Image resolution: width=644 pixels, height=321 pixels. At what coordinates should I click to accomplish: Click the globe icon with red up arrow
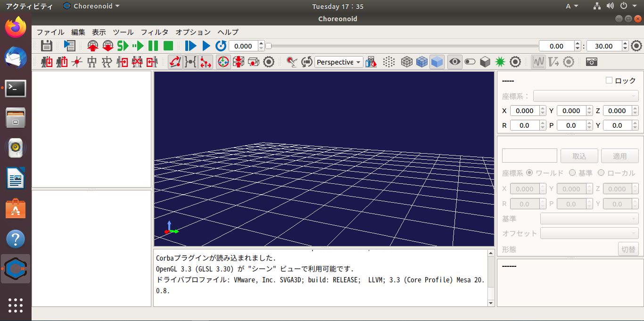tap(93, 46)
